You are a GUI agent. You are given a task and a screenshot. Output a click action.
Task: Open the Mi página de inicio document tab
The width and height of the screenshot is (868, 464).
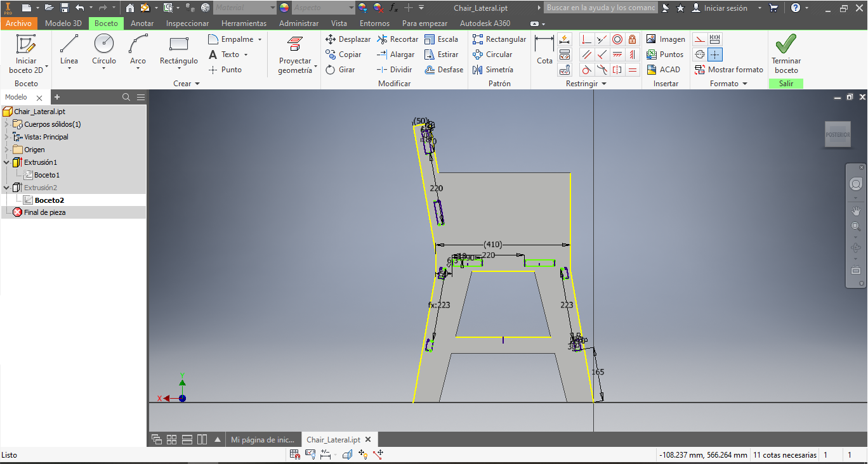(x=263, y=439)
